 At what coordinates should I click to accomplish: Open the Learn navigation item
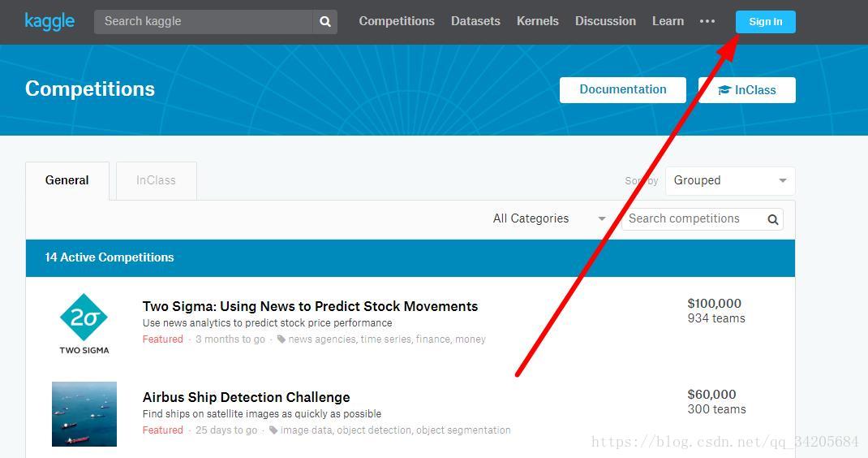(x=668, y=21)
